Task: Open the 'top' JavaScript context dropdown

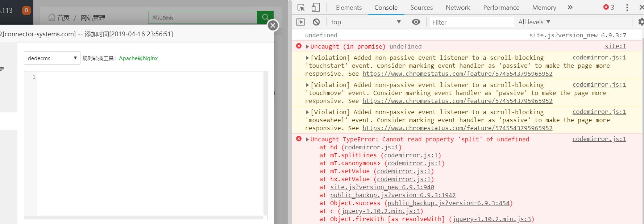Action: click(366, 22)
